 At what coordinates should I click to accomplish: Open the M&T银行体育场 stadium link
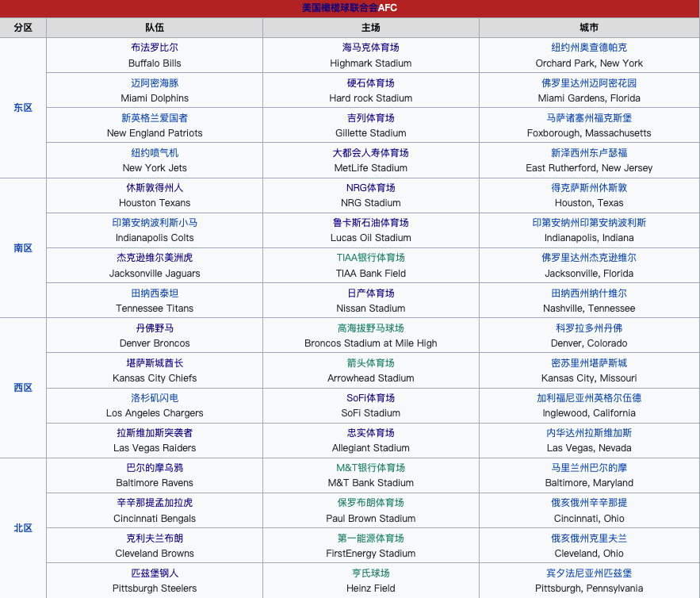(370, 468)
